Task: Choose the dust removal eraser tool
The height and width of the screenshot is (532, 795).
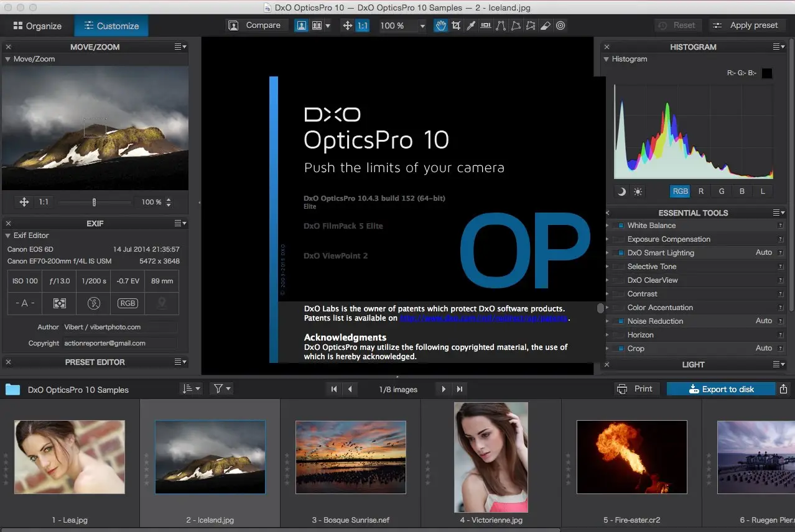Action: coord(546,25)
